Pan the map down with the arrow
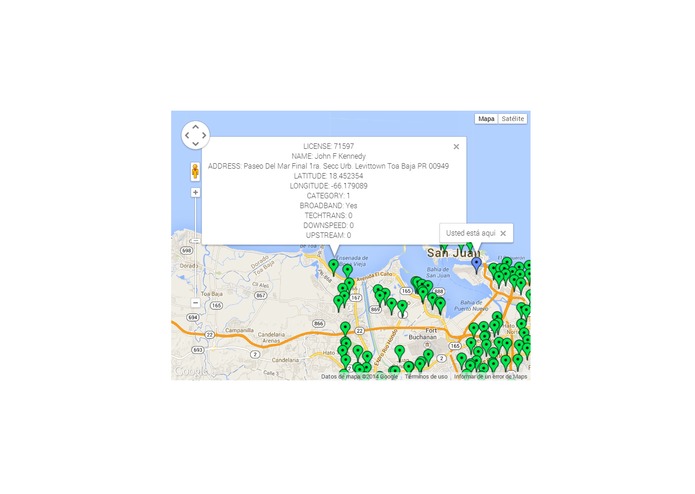 coord(195,144)
